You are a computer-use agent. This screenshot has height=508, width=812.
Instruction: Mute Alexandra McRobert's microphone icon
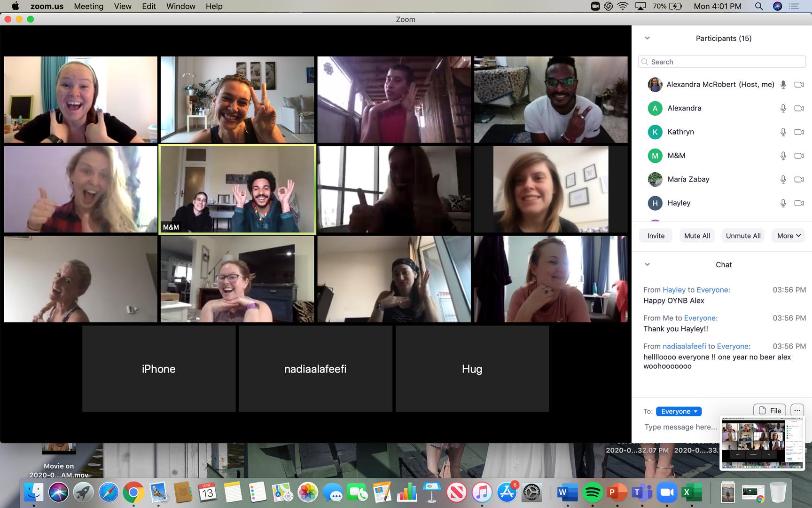point(783,85)
